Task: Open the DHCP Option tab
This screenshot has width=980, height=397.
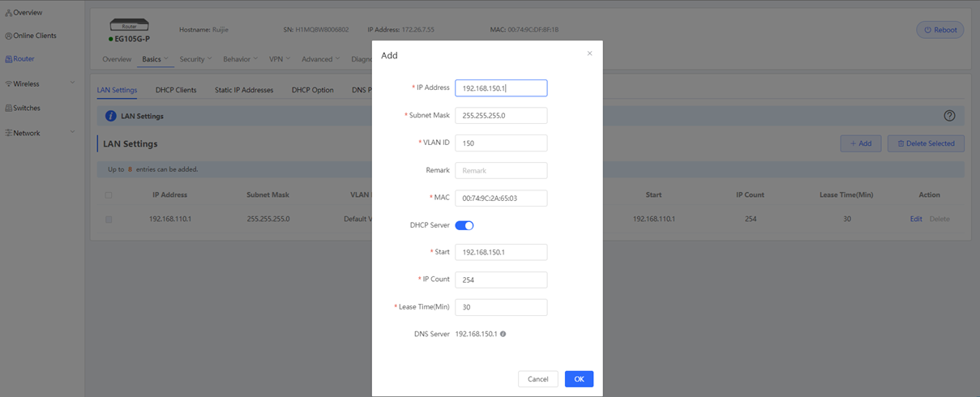Action: 313,90
